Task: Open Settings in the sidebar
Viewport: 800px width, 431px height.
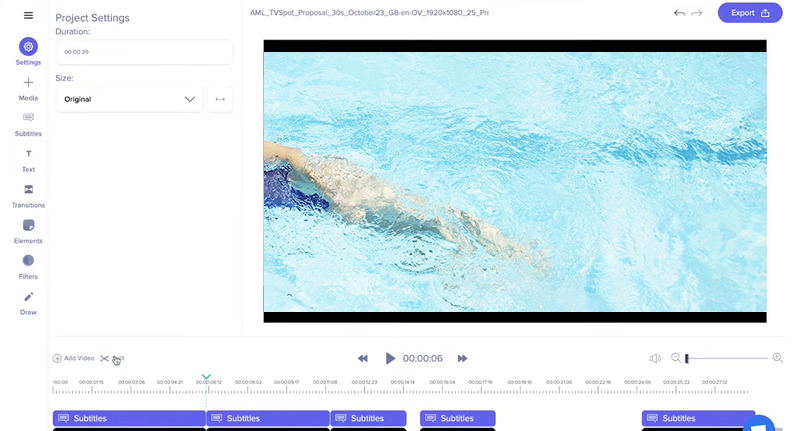Action: [28, 52]
